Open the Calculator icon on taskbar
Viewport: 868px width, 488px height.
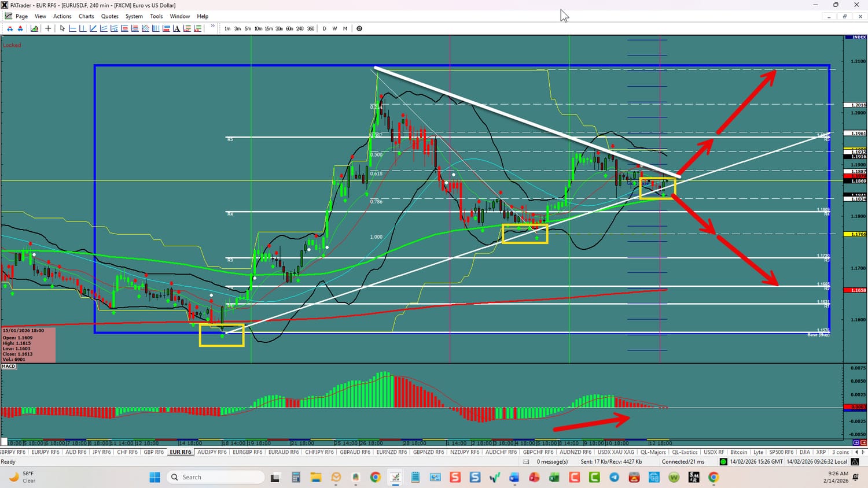[296, 477]
